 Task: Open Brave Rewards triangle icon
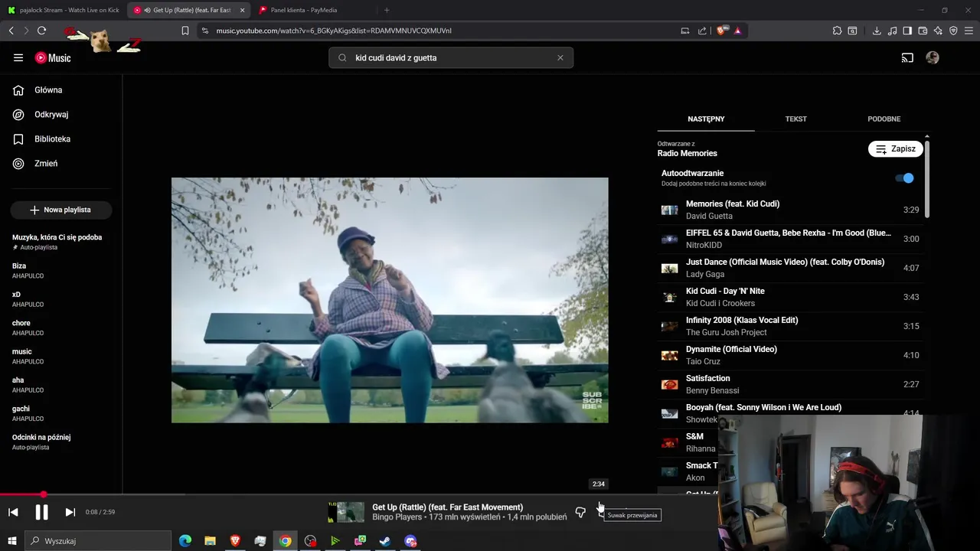(x=737, y=31)
